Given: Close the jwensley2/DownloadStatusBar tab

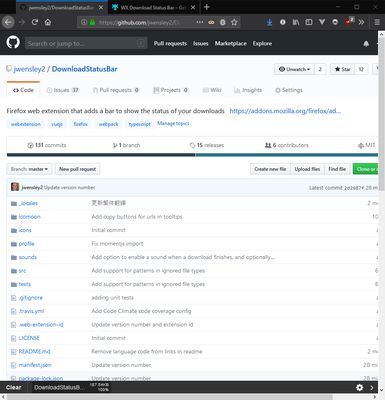Looking at the screenshot, I should tap(101, 7).
